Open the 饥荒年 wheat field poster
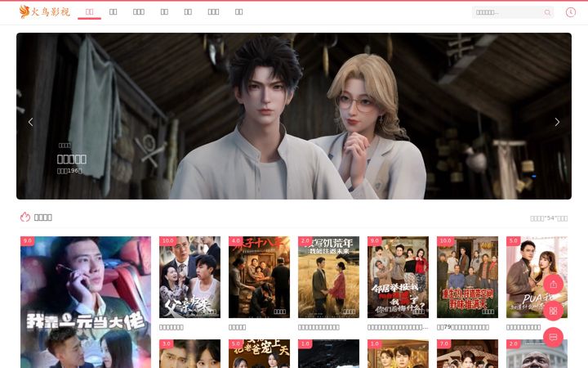 pos(328,277)
